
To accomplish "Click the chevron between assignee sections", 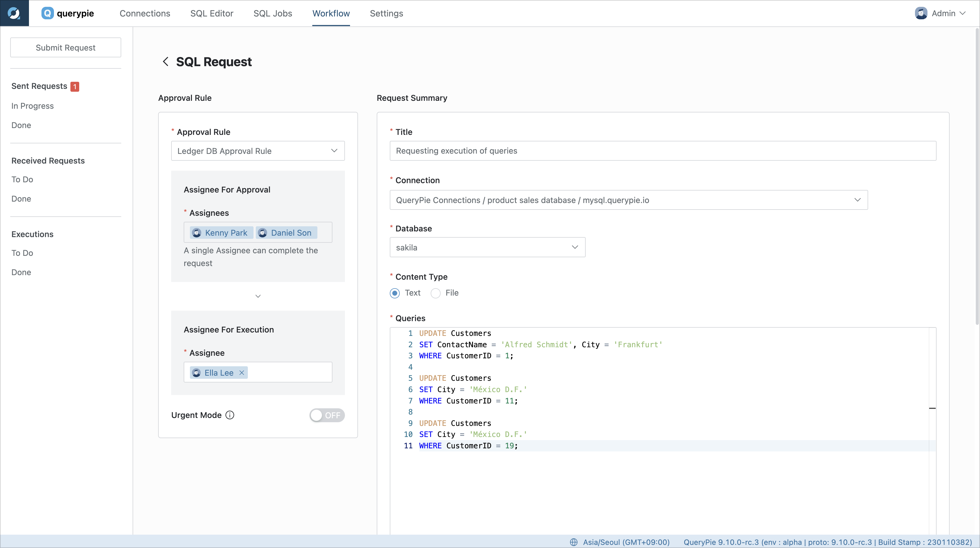I will [x=258, y=296].
